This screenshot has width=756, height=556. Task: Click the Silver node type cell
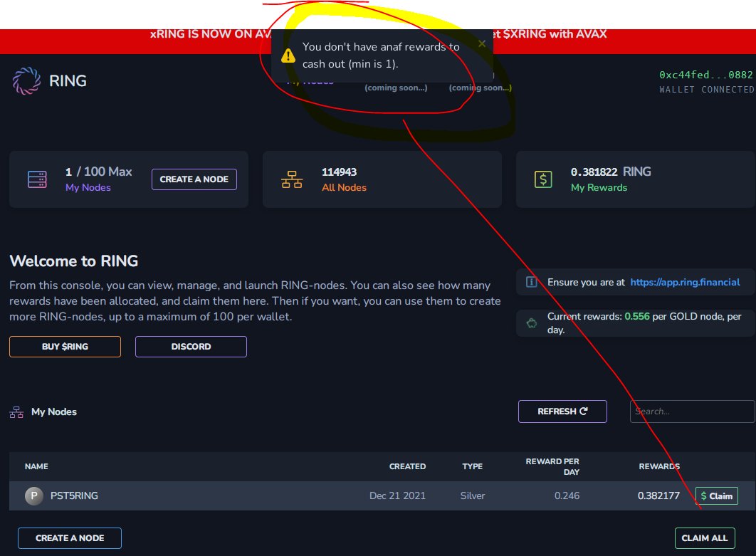coord(473,495)
